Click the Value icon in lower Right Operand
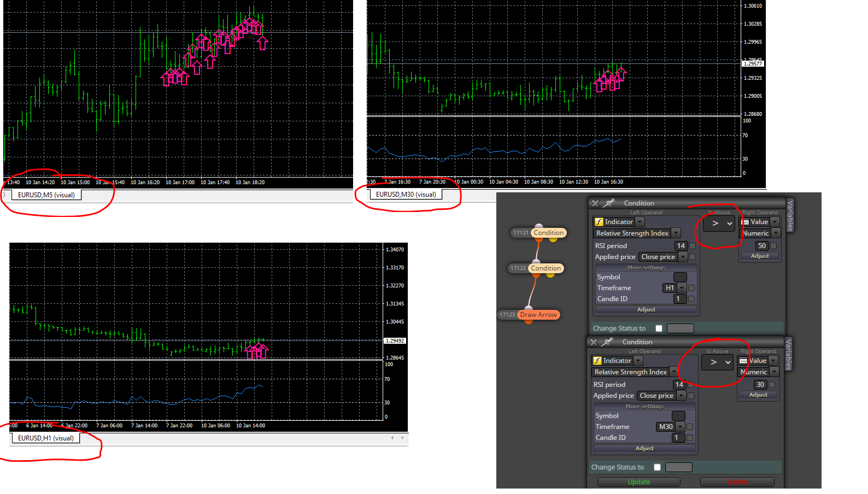The height and width of the screenshot is (494, 868). point(743,361)
